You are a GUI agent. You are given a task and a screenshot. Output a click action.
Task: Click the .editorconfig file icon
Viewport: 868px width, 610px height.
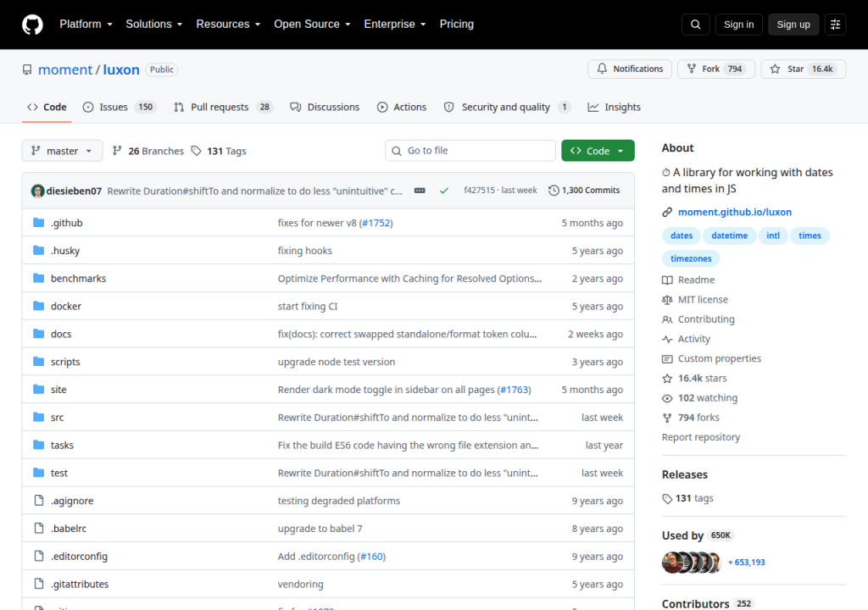click(39, 556)
